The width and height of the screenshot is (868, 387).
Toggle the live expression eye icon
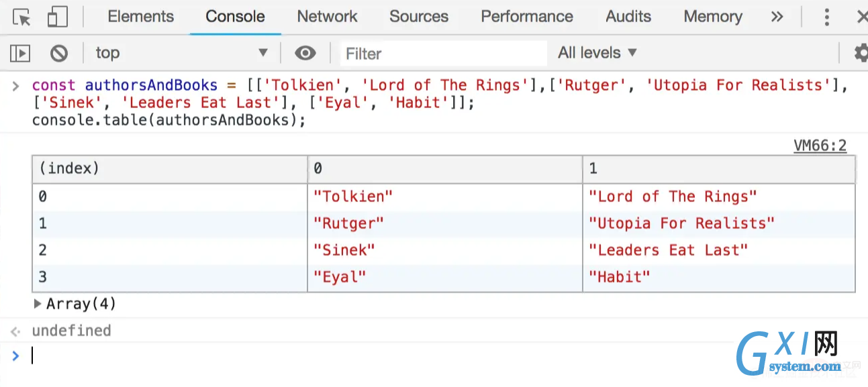305,53
